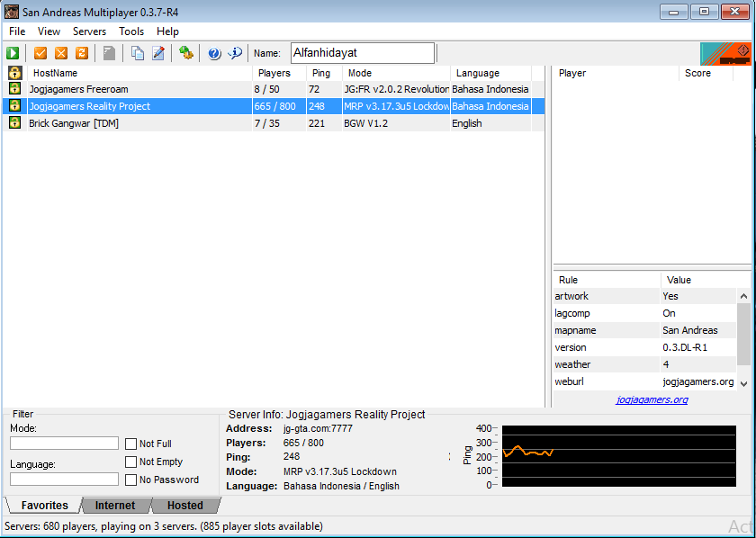Click the rules list scrollbar thumb
The width and height of the screenshot is (756, 538).
click(x=743, y=334)
